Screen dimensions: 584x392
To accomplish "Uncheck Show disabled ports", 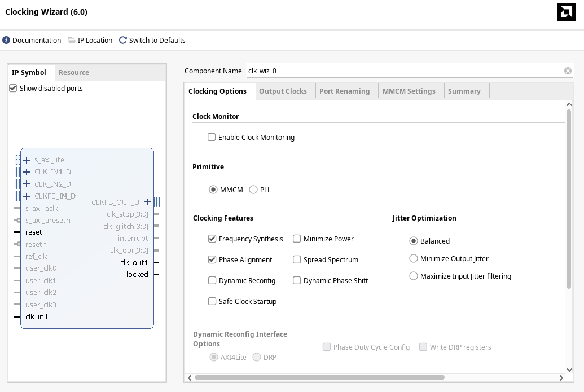I will 13,88.
